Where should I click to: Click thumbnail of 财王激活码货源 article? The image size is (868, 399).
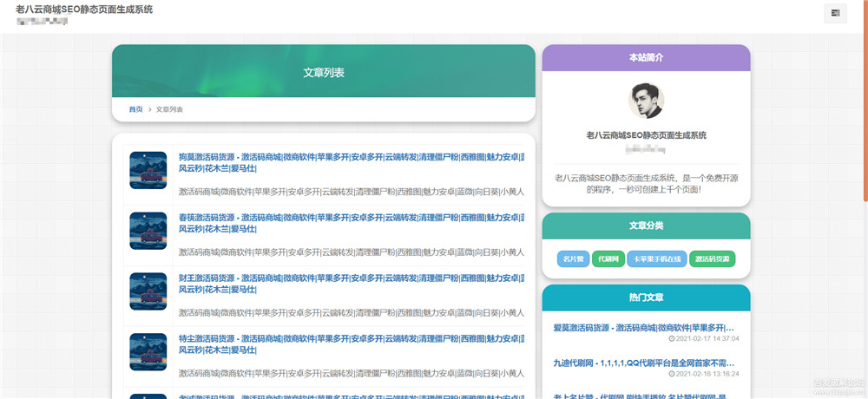point(148,291)
